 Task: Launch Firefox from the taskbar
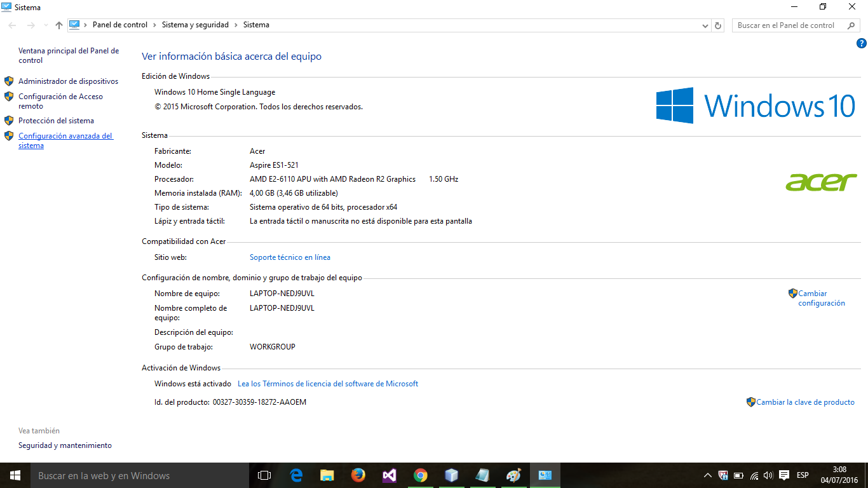(358, 475)
